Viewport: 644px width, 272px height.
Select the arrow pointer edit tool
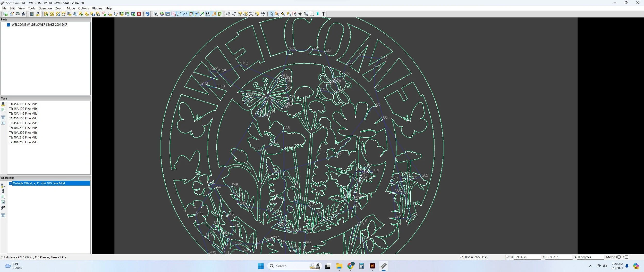click(272, 14)
